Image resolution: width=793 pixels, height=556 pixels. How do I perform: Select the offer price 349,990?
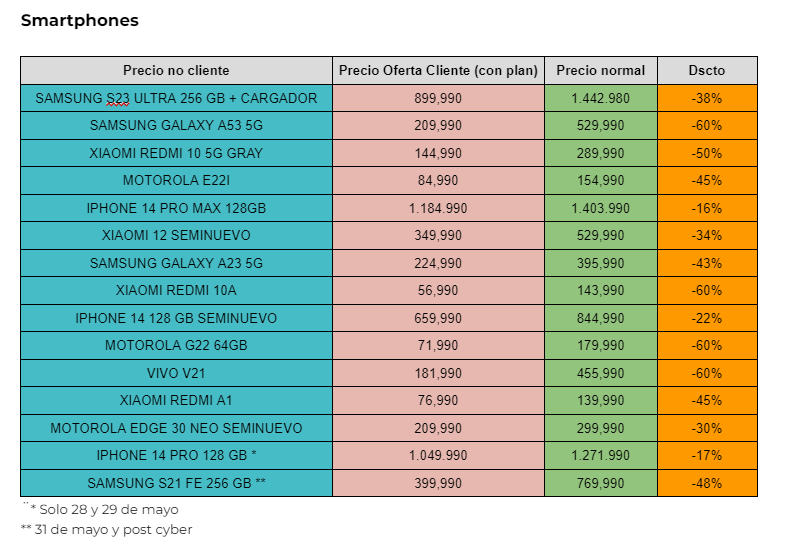coord(438,235)
